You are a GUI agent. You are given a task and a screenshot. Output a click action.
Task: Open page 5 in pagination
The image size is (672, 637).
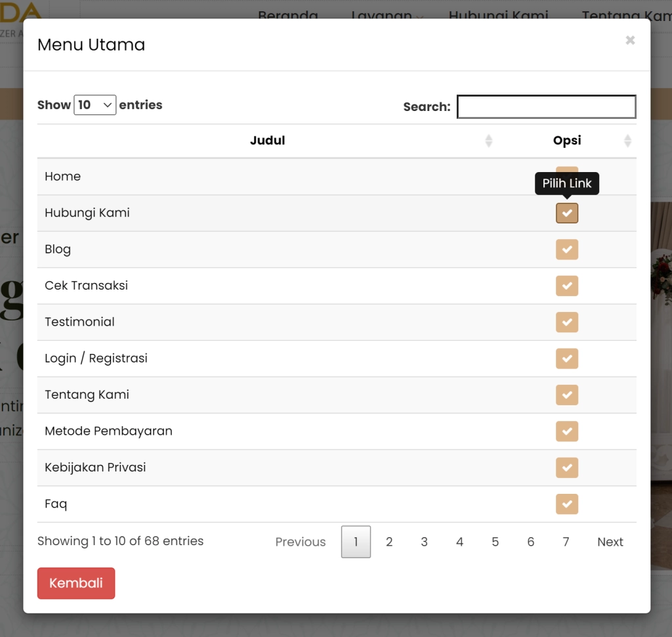pos(495,542)
